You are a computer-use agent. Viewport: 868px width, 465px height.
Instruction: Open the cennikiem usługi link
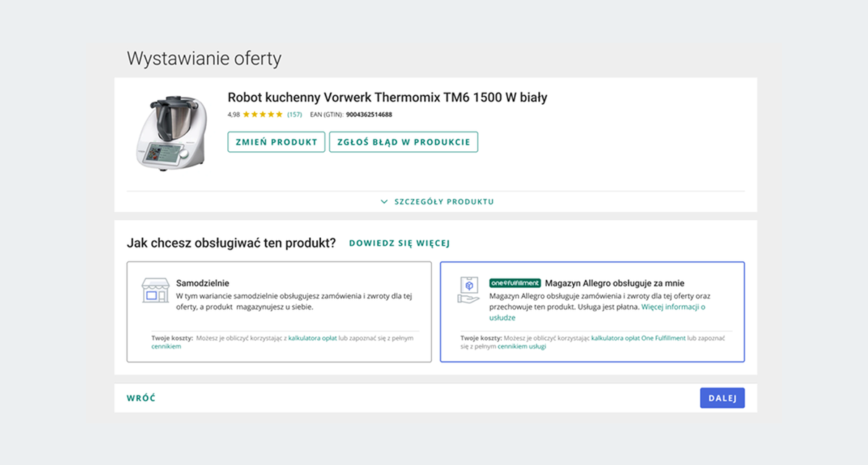tap(522, 346)
